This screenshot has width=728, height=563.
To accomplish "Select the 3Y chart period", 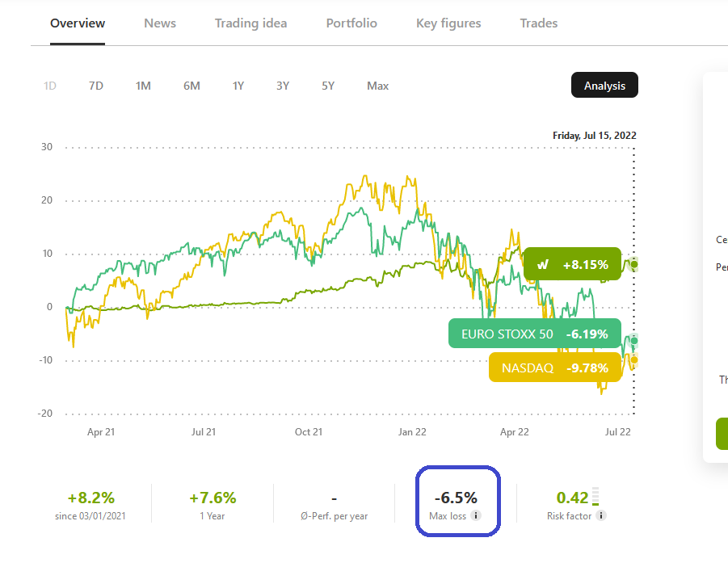I will (x=283, y=86).
